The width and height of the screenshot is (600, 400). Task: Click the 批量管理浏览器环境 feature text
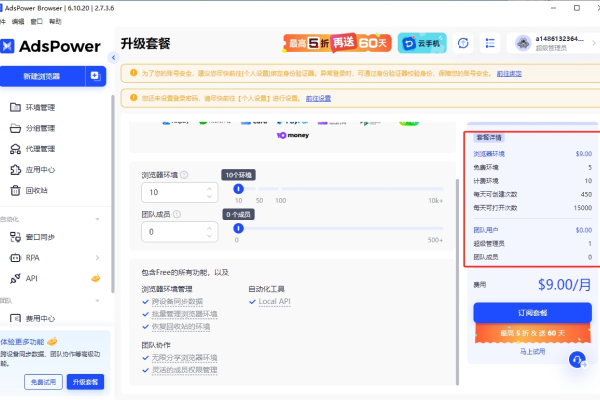(184, 314)
